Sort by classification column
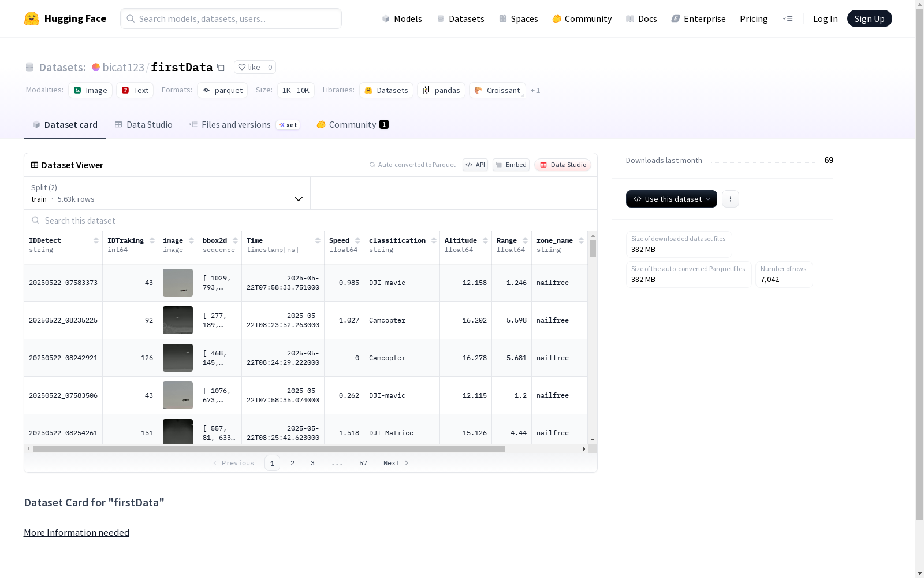The height and width of the screenshot is (578, 924). coord(434,240)
